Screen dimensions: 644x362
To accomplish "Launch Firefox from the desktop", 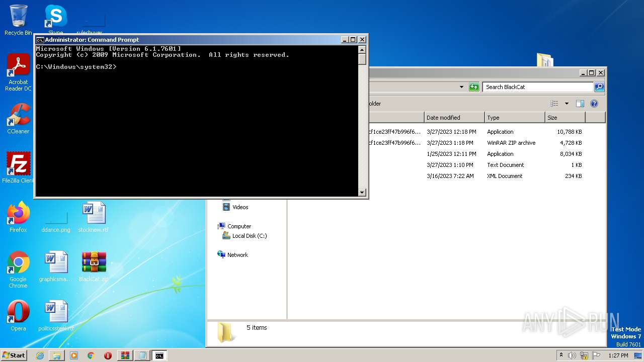I will (x=18, y=217).
